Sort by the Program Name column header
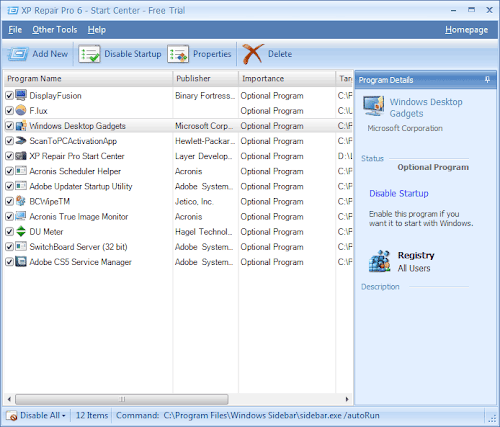This screenshot has height=427, width=500. point(88,79)
